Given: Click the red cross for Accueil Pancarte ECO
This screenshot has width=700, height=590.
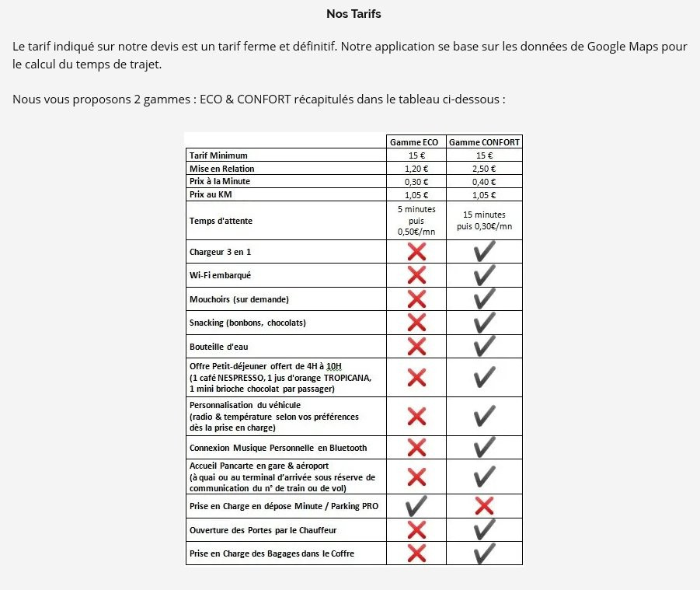Looking at the screenshot, I should point(416,477).
